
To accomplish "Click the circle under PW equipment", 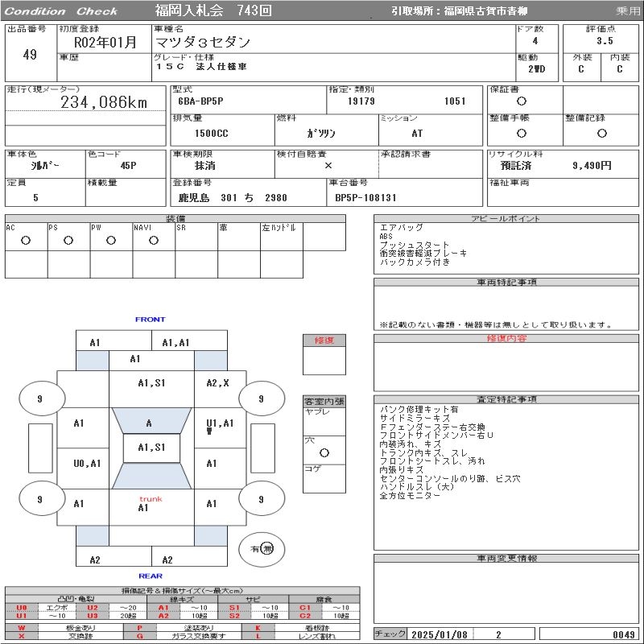I will [111, 240].
